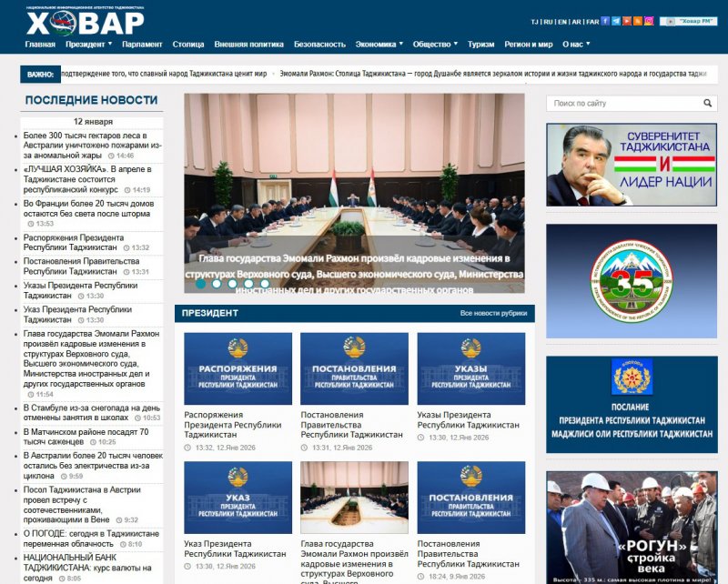This screenshot has height=584, width=728.
Task: Open the Туризм menu item
Action: click(x=480, y=44)
